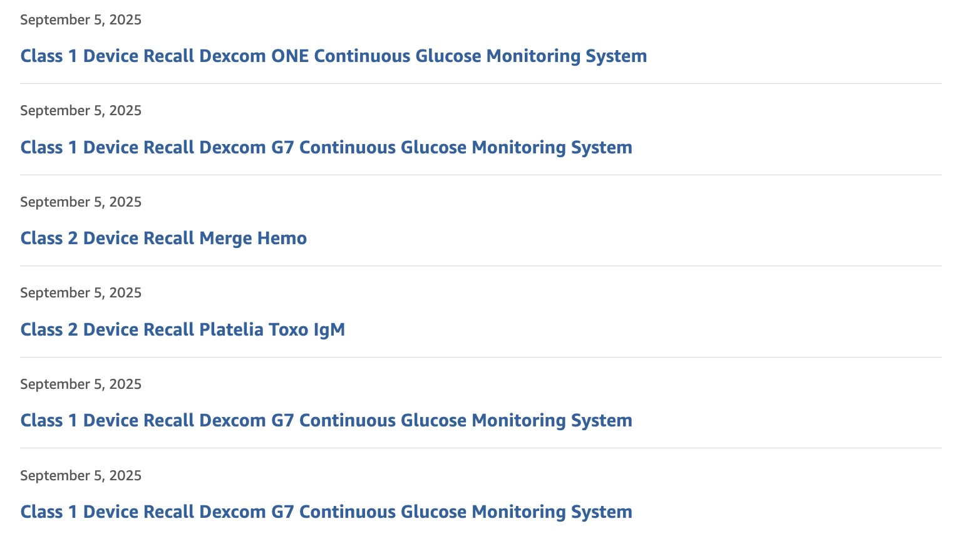Viewport: 980px width, 536px height.
Task: Click the date directly below Platelia Toxo IgM link
Action: pos(81,384)
